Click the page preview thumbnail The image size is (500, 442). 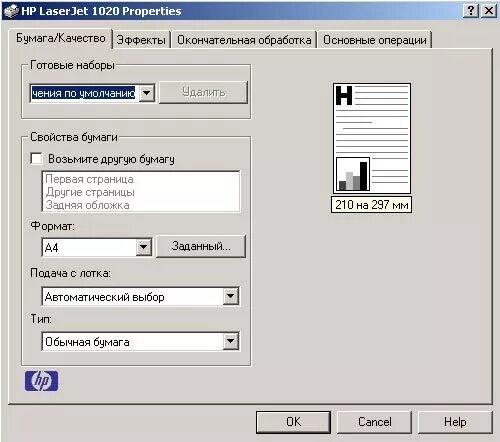pos(372,138)
